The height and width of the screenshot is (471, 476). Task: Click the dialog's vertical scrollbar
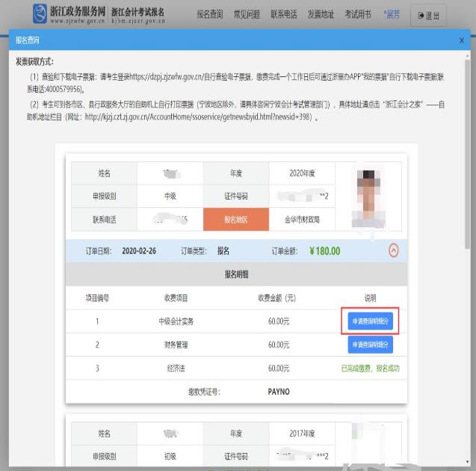469,150
